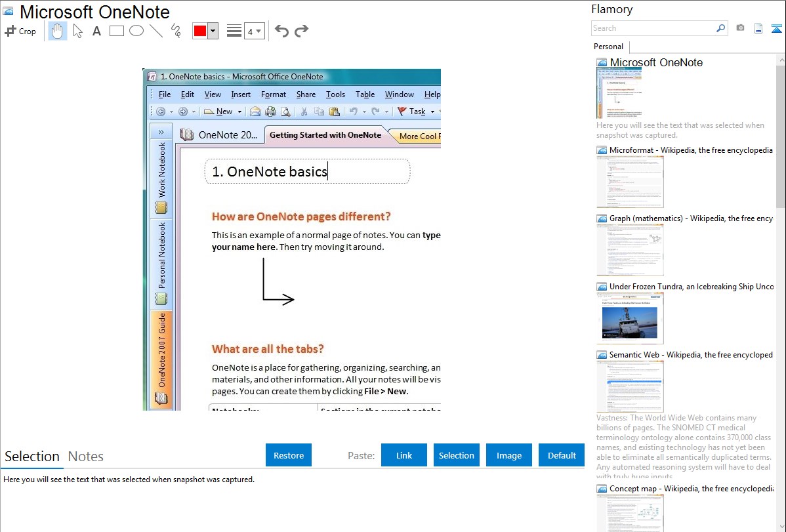This screenshot has width=786, height=532.
Task: Click Share menu in OneNote snapshot
Action: 306,94
